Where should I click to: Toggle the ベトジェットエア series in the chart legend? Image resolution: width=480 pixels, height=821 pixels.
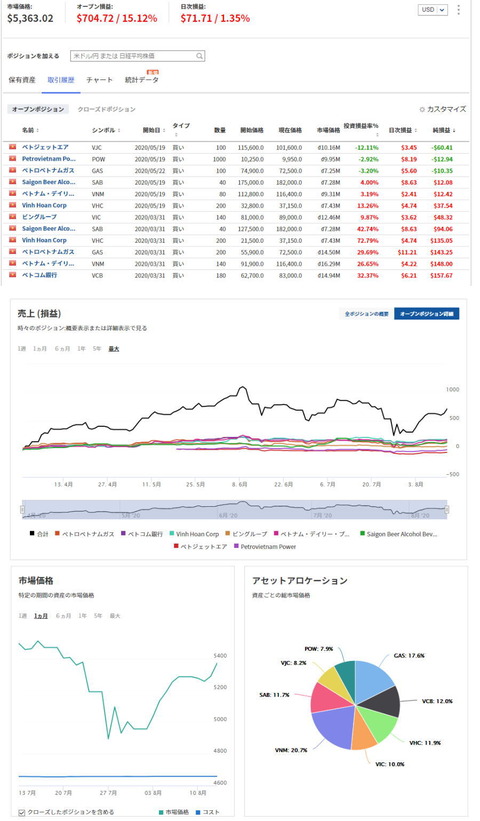[x=200, y=547]
